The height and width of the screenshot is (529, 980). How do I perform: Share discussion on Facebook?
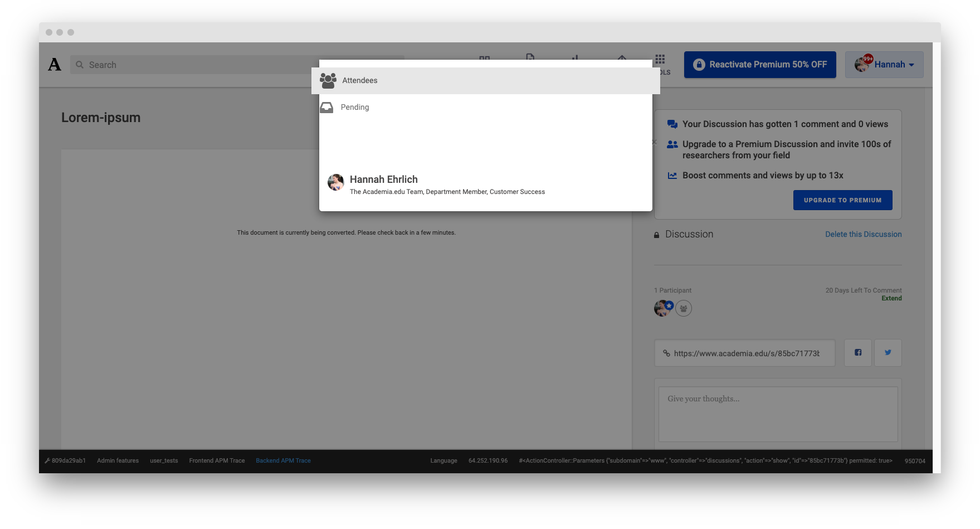[858, 353]
